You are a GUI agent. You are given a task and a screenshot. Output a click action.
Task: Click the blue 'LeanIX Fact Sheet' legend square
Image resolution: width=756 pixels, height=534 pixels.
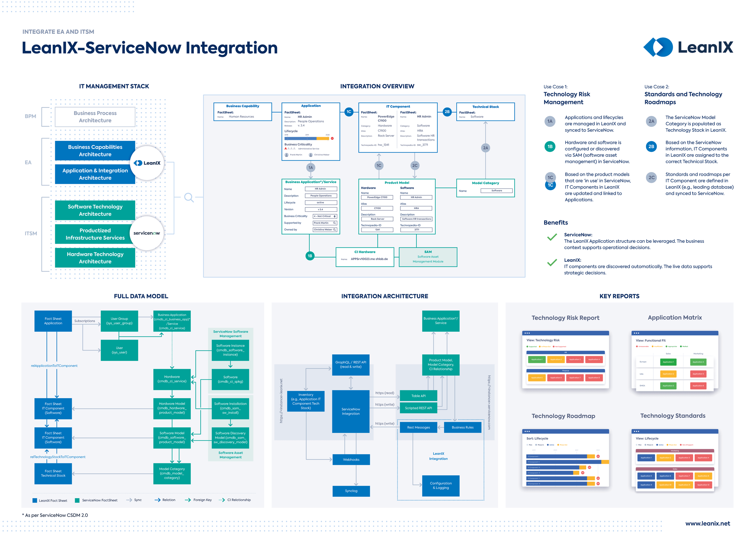pyautogui.click(x=35, y=500)
